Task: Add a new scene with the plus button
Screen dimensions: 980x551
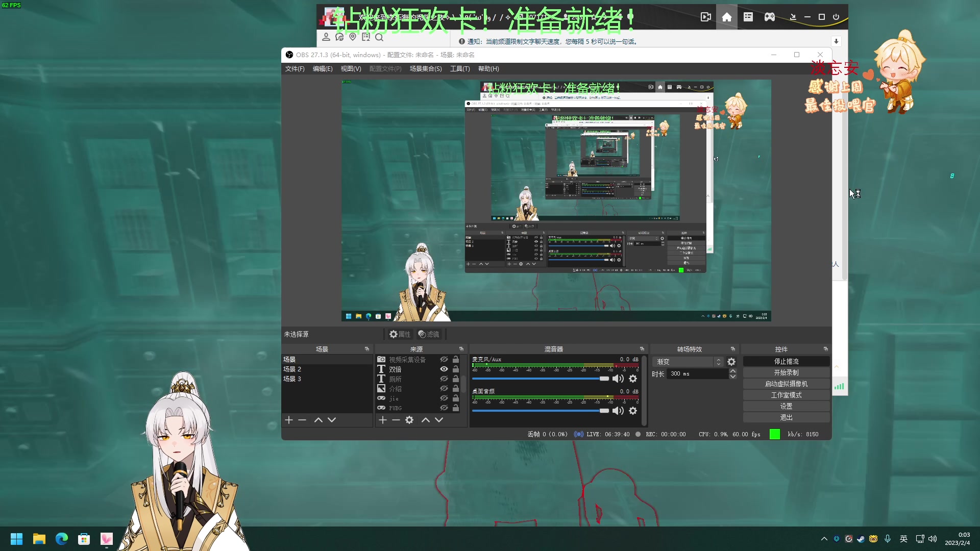Action: [x=289, y=420]
